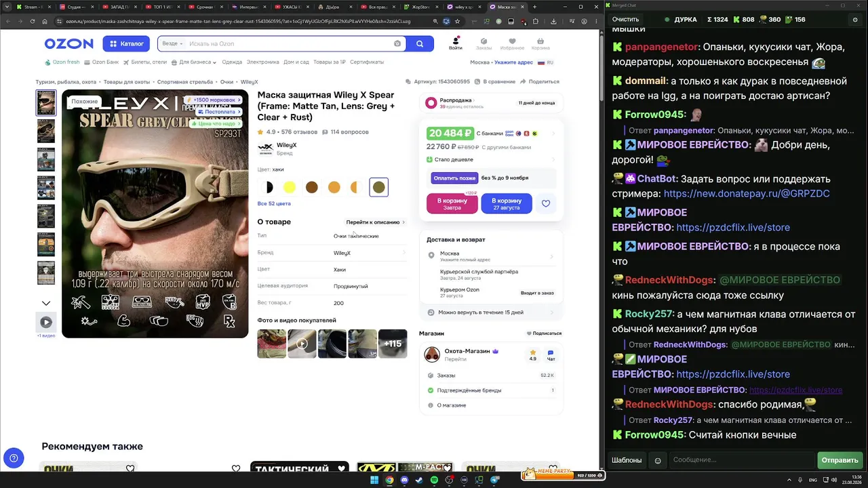This screenshot has width=868, height=488.
Task: Expand the Для бизнеса menu
Action: 194,62
